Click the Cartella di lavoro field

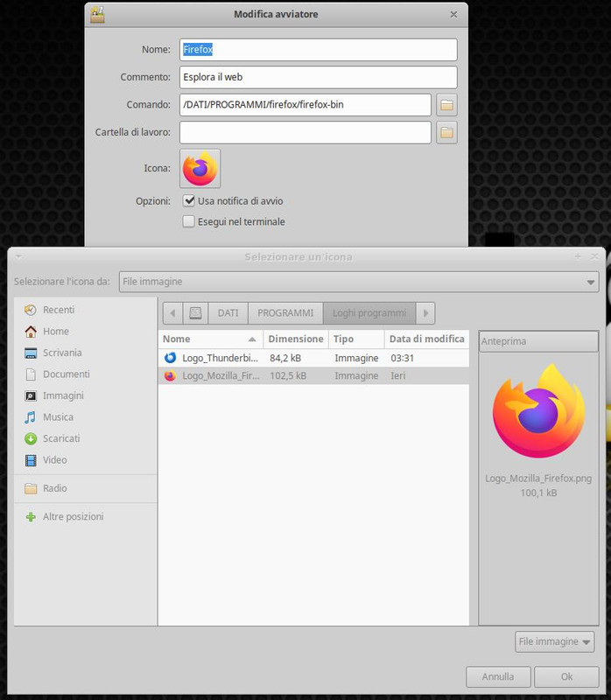click(x=305, y=133)
